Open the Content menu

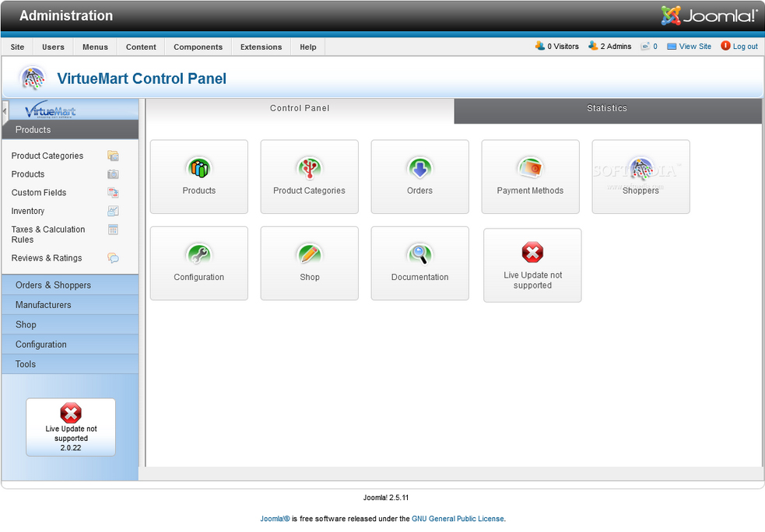click(141, 47)
